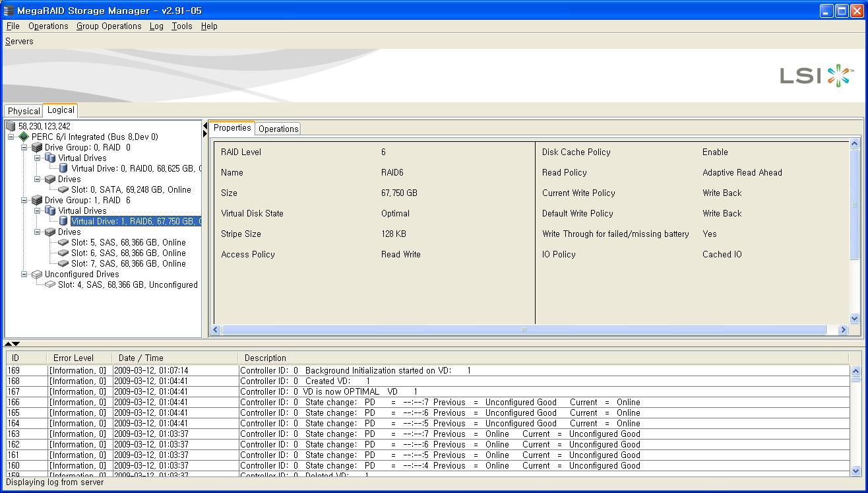Click the Virtual Drives icon under Drive Group 0
868x493 pixels.
[50, 158]
